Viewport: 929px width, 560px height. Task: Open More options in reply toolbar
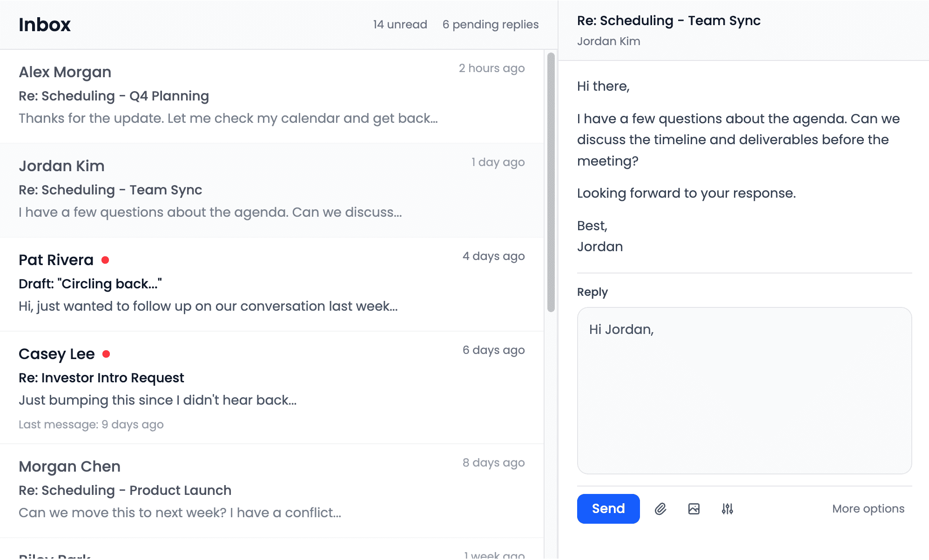868,509
